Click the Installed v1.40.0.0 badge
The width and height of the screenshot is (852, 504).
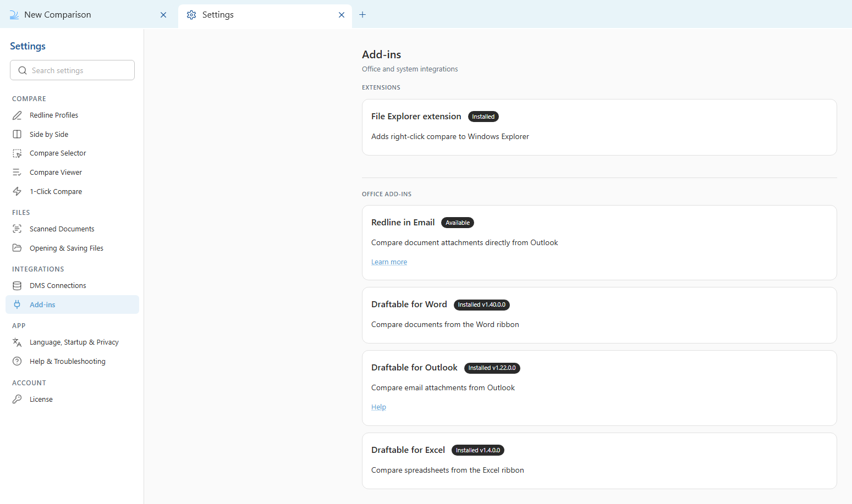click(x=482, y=304)
